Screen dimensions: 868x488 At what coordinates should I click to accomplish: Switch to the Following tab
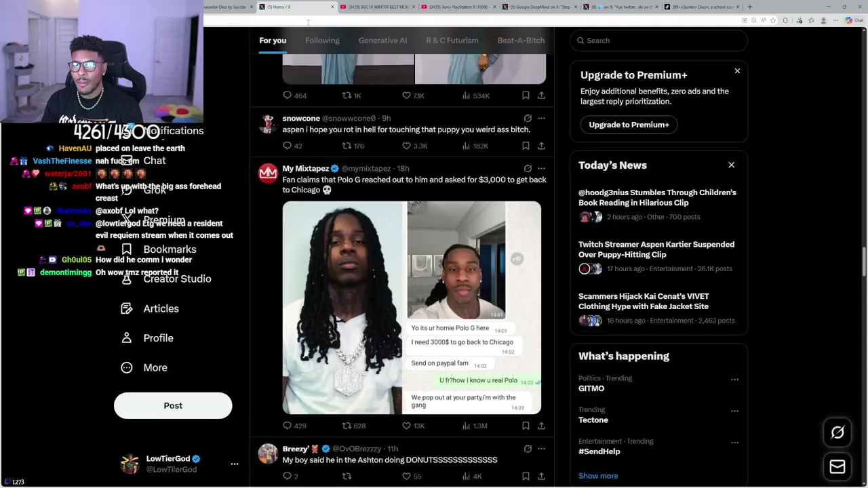pyautogui.click(x=322, y=41)
